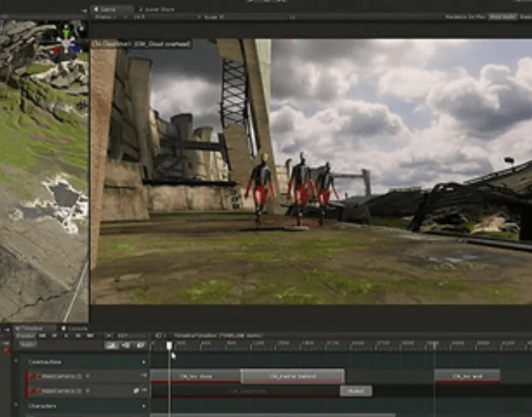Jump to the start of the timeline

[x=42, y=336]
